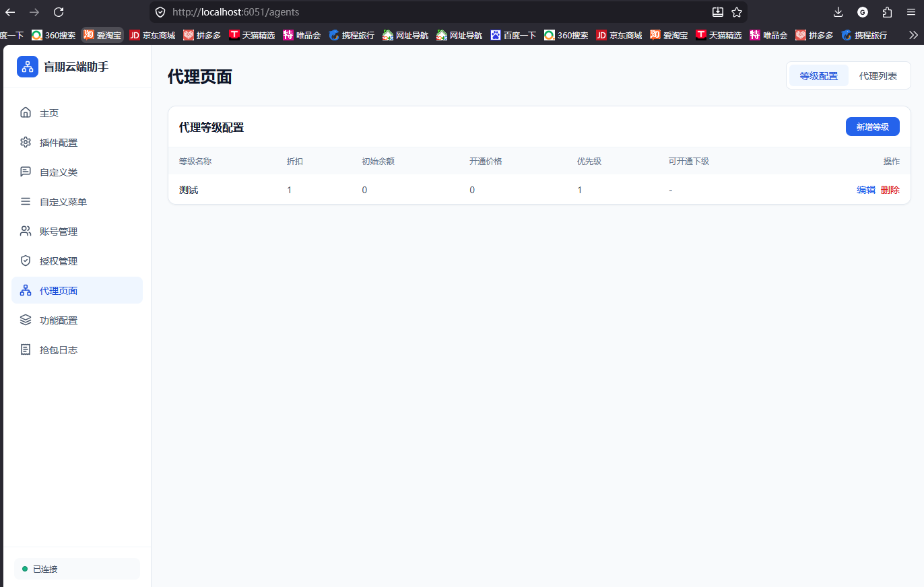
Task: Click 删除 for the 测试 row
Action: coord(890,190)
